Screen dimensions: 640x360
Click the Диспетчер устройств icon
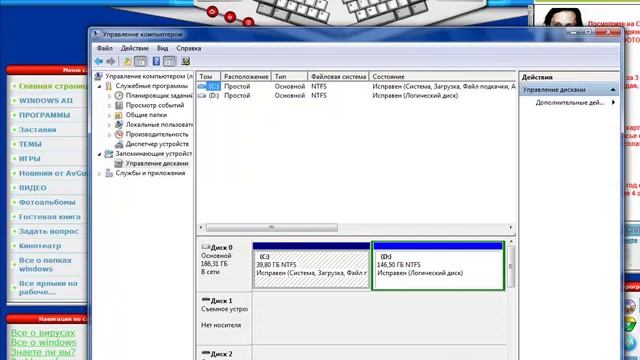coord(119,144)
